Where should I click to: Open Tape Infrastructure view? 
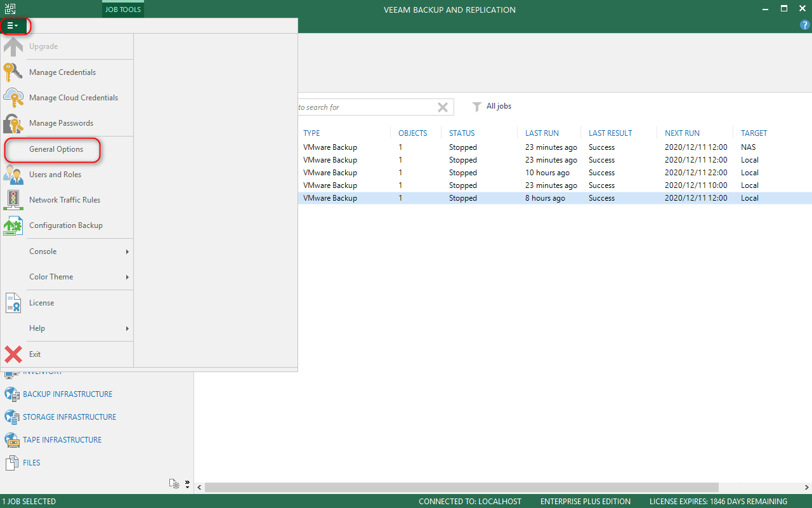62,440
